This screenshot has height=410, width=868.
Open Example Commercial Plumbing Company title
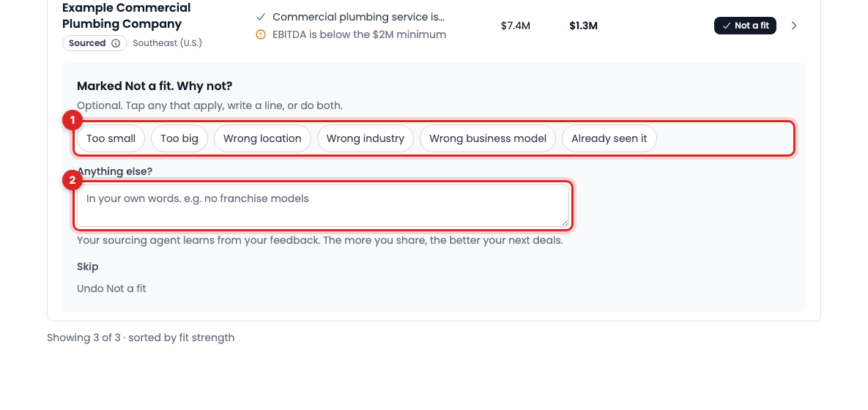coord(126,16)
